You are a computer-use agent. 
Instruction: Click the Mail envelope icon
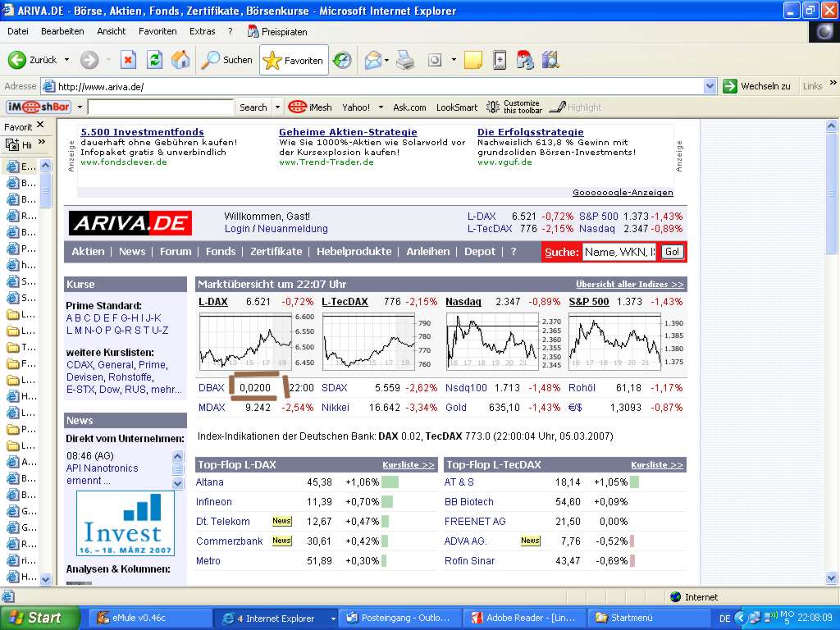click(x=373, y=60)
